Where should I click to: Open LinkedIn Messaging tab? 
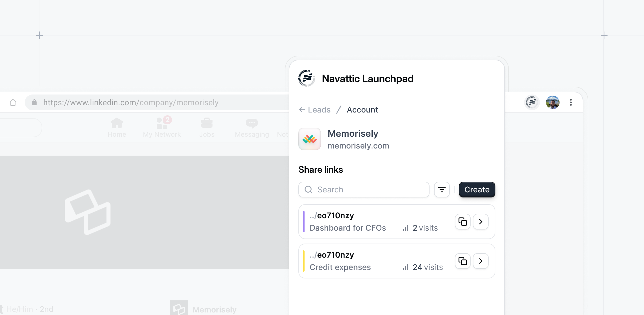[252, 128]
